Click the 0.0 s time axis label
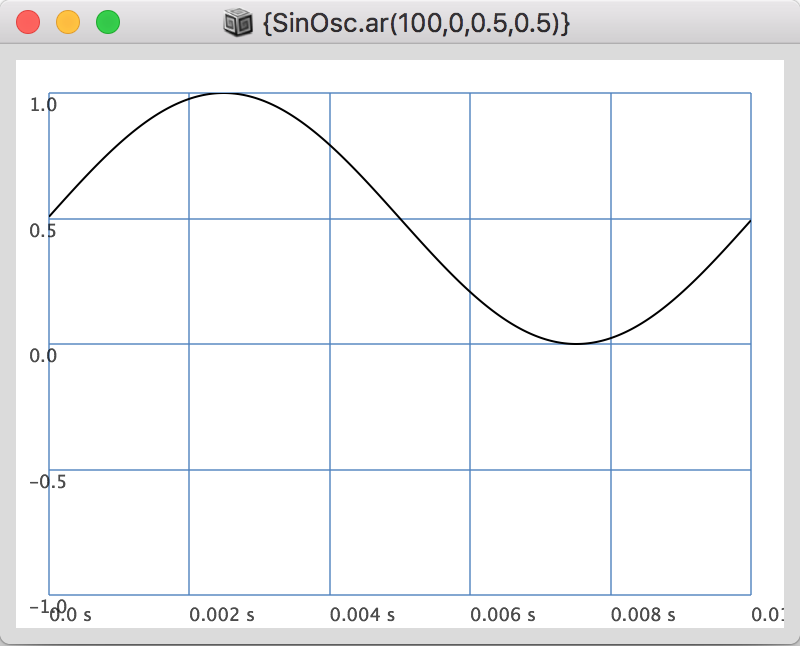800x646 pixels. click(72, 614)
